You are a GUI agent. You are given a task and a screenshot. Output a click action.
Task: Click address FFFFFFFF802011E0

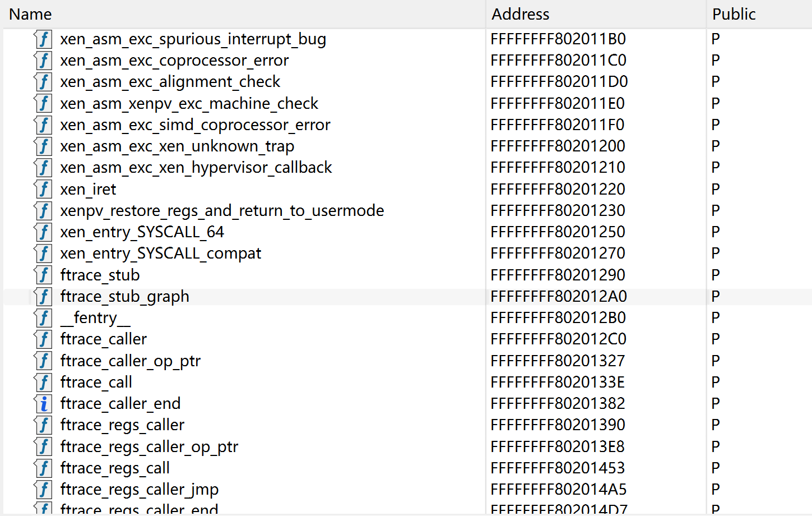point(558,103)
